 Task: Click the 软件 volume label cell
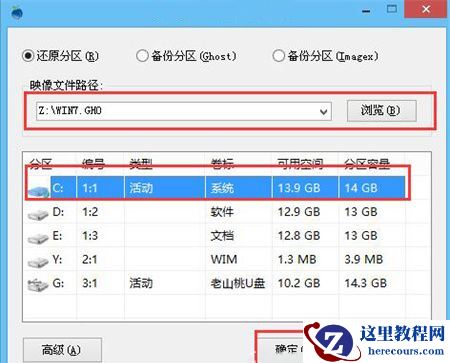coord(222,212)
